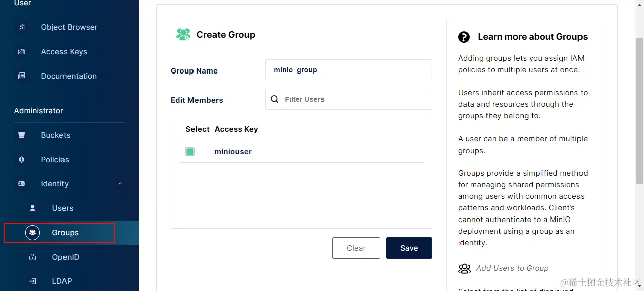Click the Users person icon
This screenshot has height=291, width=644.
(x=33, y=208)
